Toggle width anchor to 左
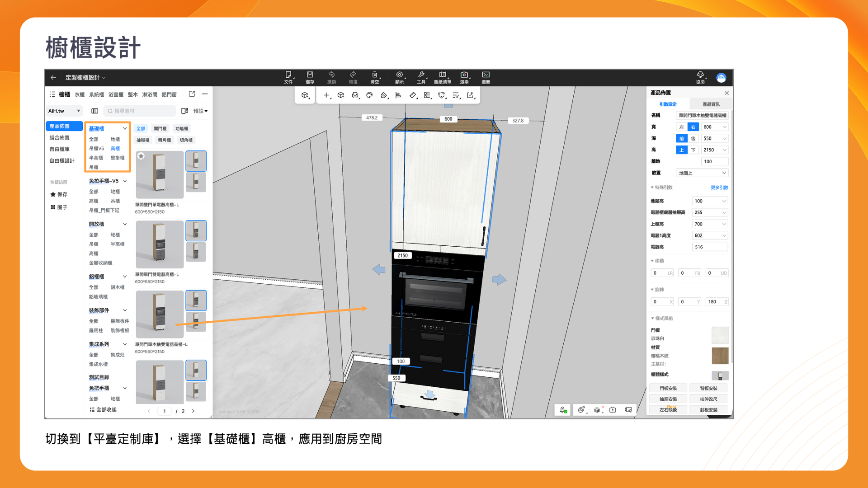 point(681,127)
